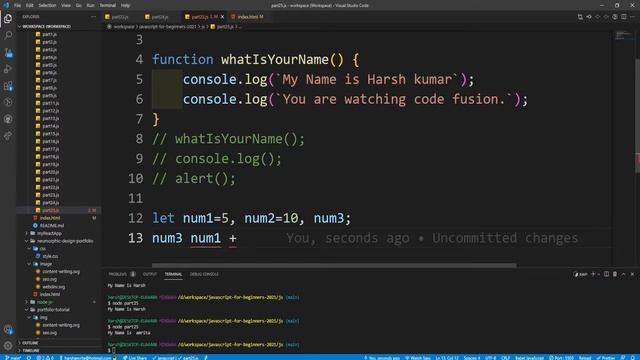This screenshot has width=640, height=360.
Task: Kill terminal with the trash icon
Action: pyautogui.click(x=615, y=274)
